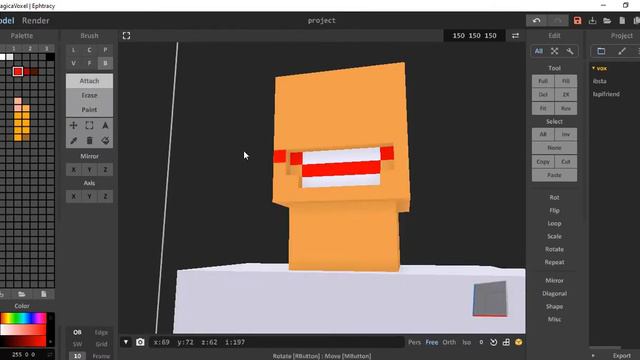Toggle Axis X lock

73,196
